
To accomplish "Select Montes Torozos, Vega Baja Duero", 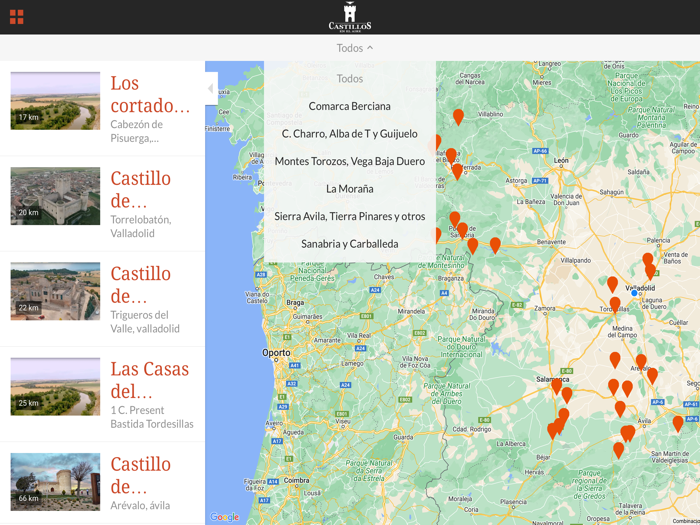I will (x=350, y=161).
